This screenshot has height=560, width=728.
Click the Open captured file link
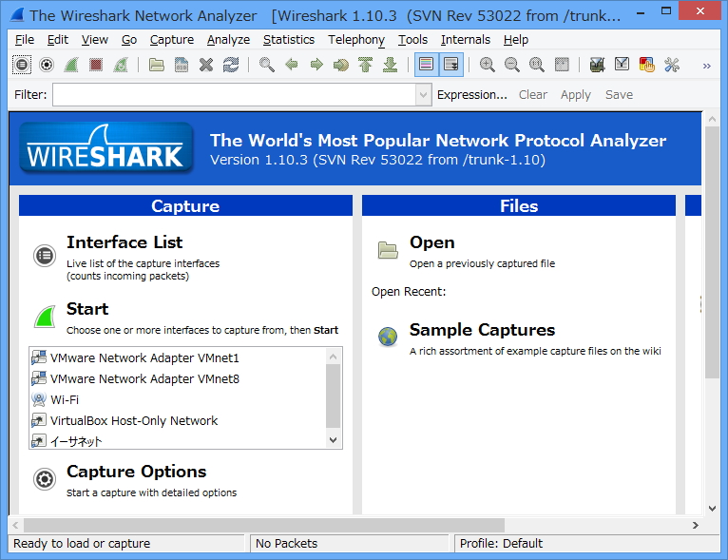(x=431, y=242)
